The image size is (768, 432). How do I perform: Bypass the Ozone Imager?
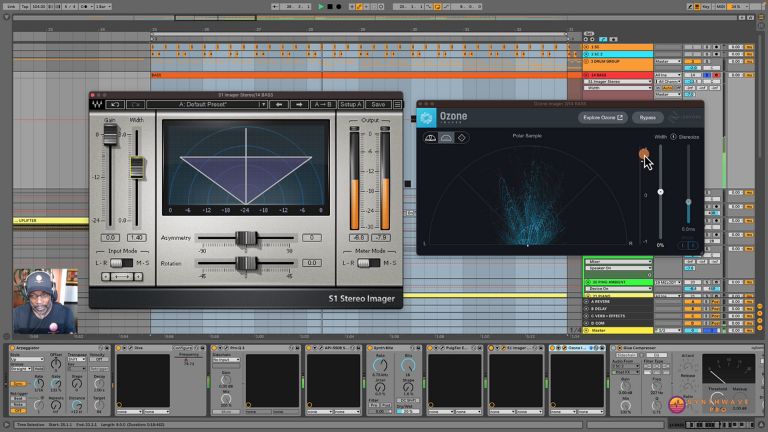(x=648, y=118)
